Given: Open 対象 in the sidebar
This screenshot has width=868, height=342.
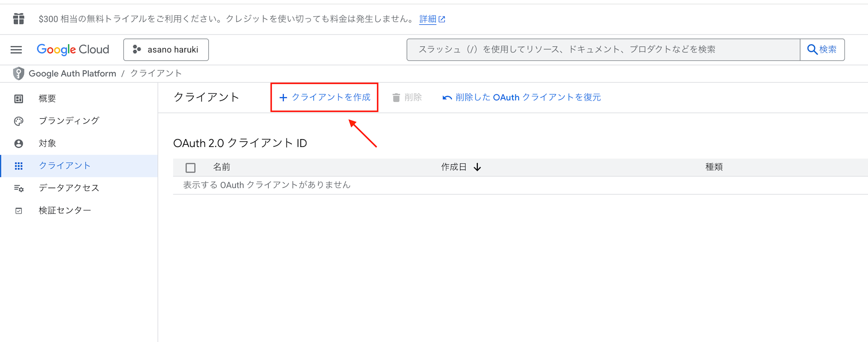Looking at the screenshot, I should (x=79, y=143).
